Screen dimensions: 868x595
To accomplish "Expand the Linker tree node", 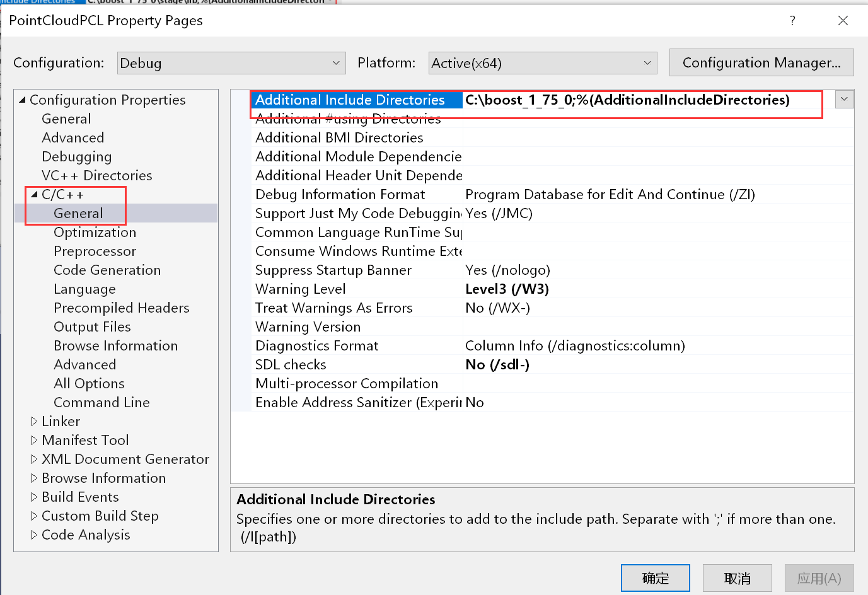I will click(x=35, y=421).
